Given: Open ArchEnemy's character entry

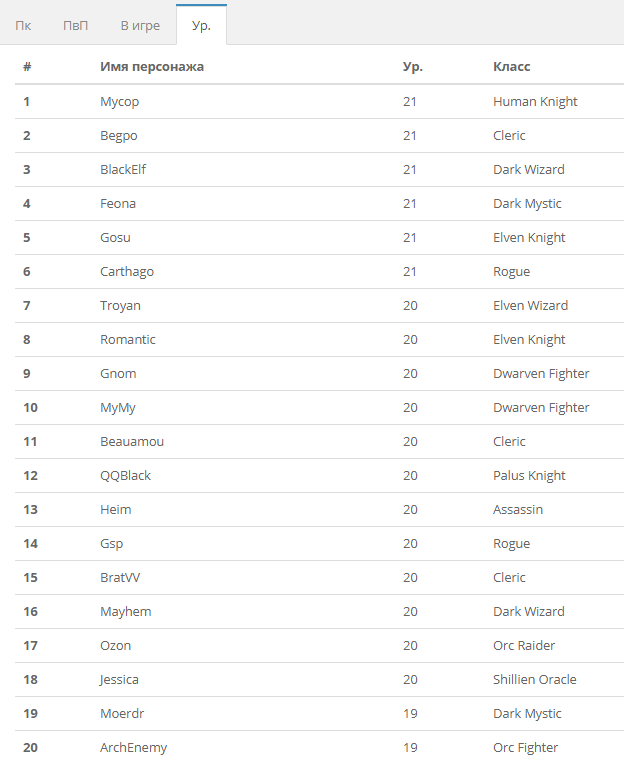Looking at the screenshot, I should (133, 748).
